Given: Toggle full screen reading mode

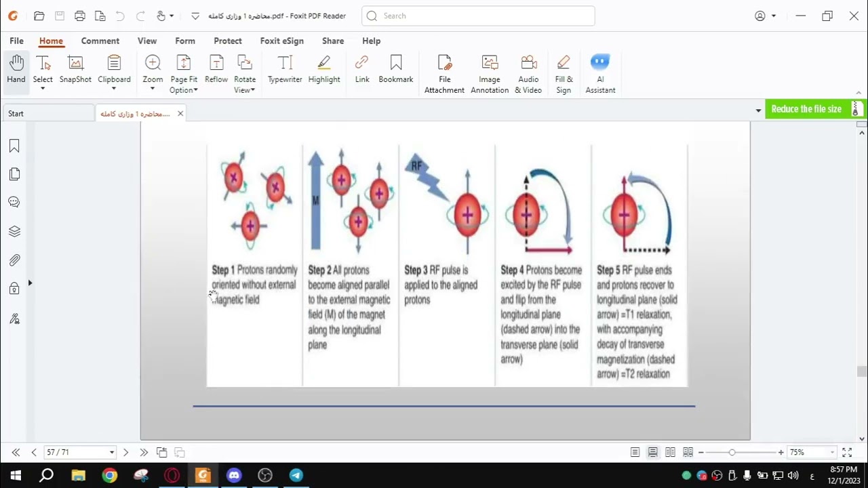Looking at the screenshot, I should coord(847,452).
